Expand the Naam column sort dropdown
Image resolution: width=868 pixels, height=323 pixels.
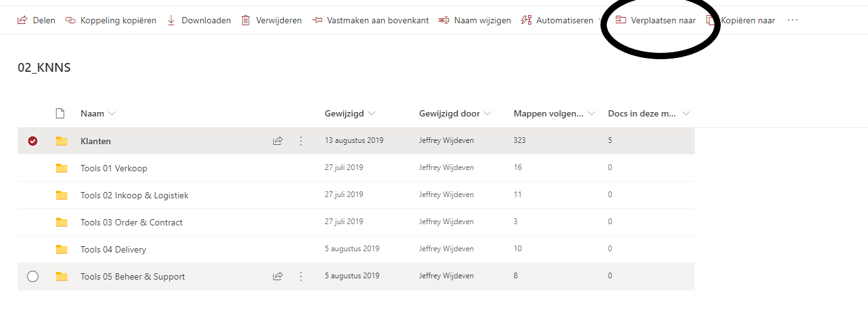point(112,114)
